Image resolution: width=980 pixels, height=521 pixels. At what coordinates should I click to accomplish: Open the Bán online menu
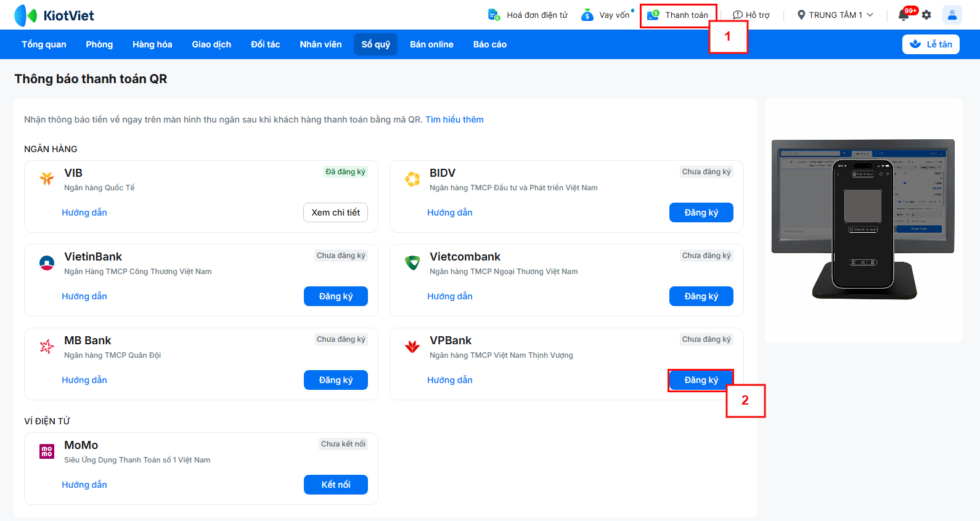[x=431, y=44]
